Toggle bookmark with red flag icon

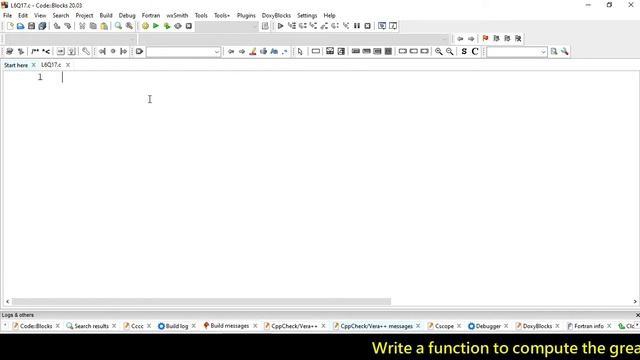[x=485, y=38]
